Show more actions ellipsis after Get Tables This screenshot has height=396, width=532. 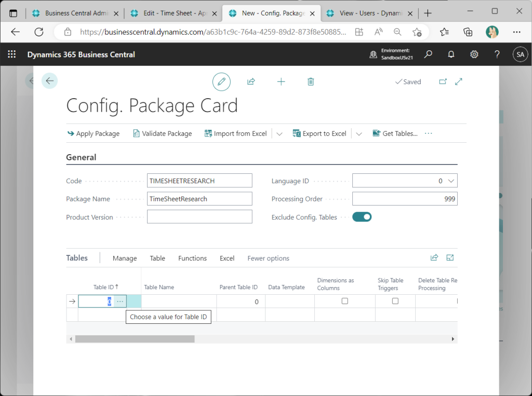click(429, 133)
